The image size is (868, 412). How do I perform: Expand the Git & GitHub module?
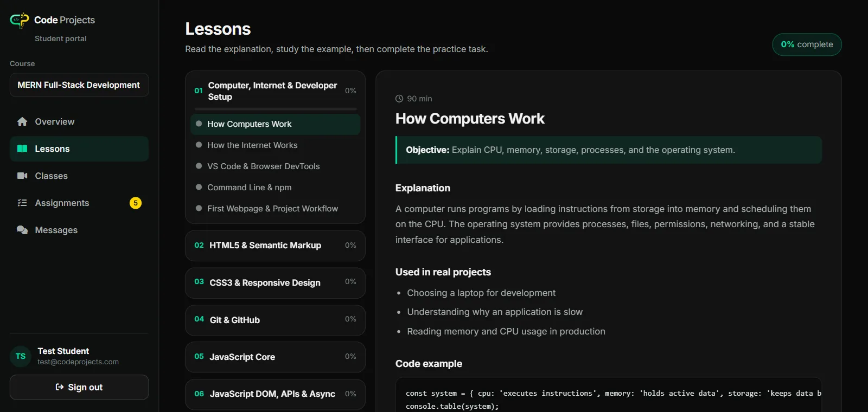click(x=275, y=320)
